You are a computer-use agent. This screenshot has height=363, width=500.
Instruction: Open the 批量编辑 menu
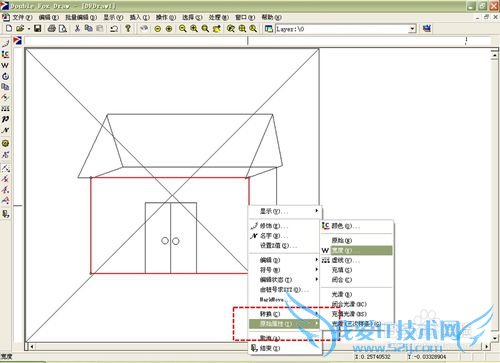point(81,17)
